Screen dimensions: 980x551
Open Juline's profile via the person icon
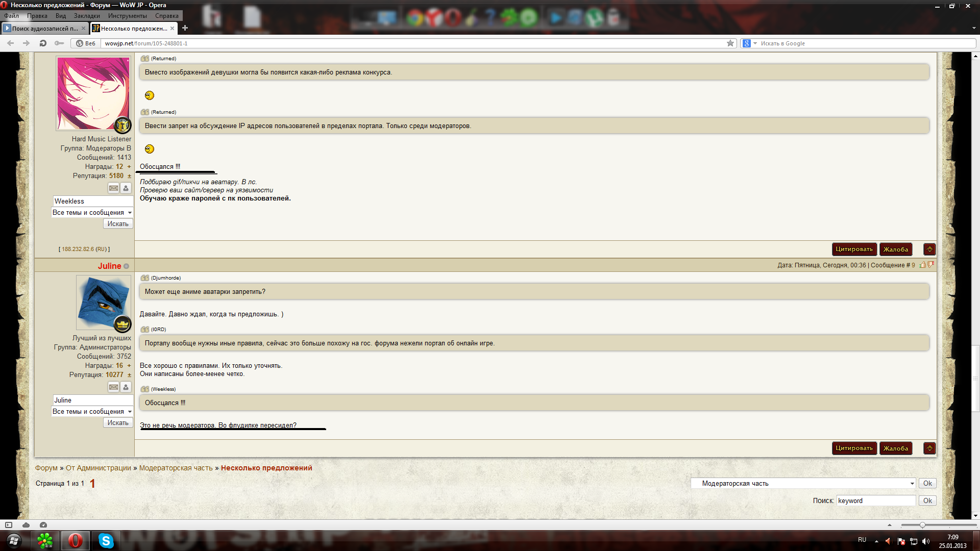126,387
